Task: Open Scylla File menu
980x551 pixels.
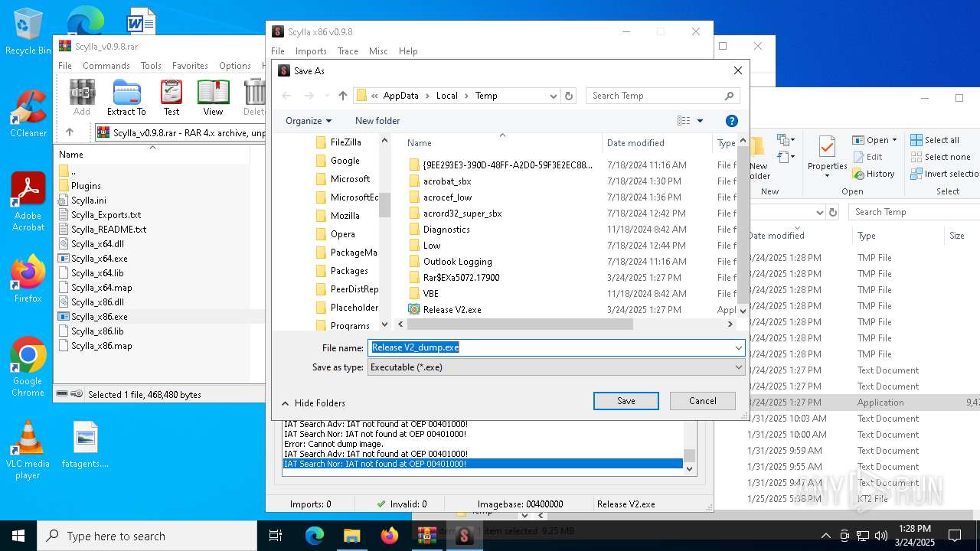Action: [x=278, y=51]
